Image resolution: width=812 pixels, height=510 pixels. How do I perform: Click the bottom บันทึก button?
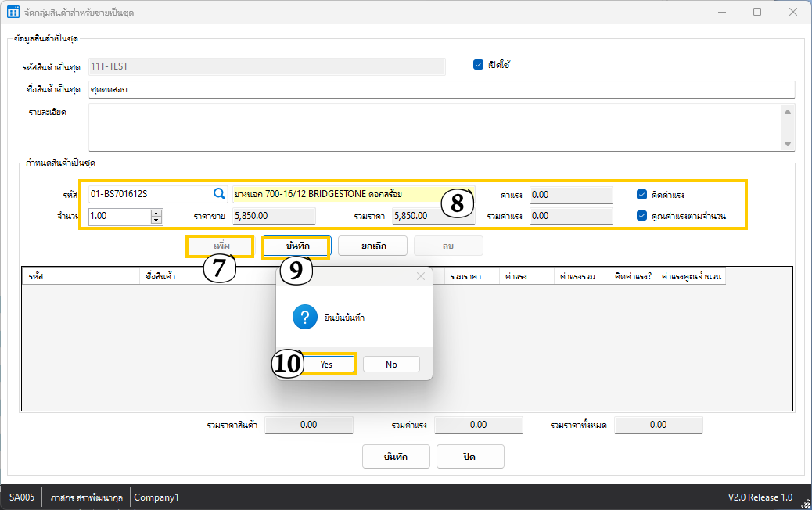click(395, 456)
